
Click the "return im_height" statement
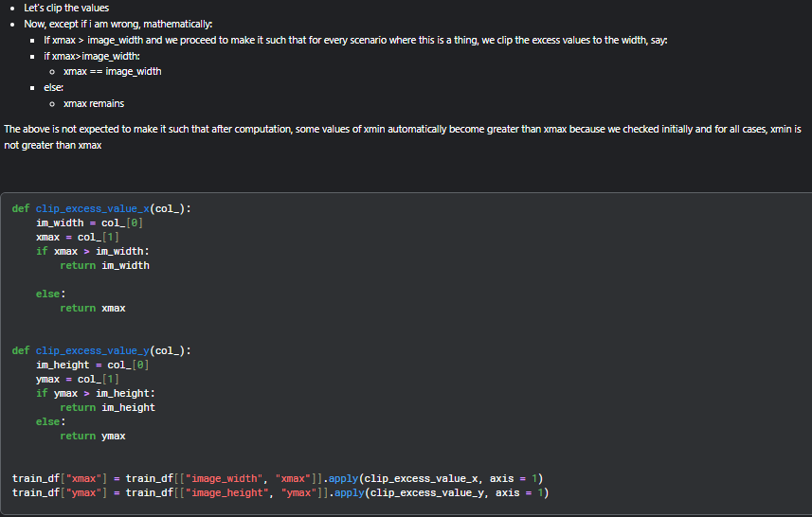coord(107,407)
